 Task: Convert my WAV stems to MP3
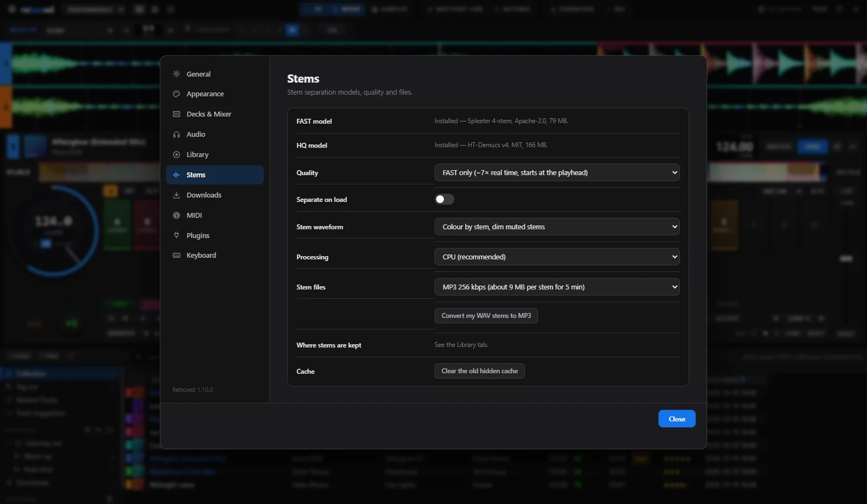point(486,316)
